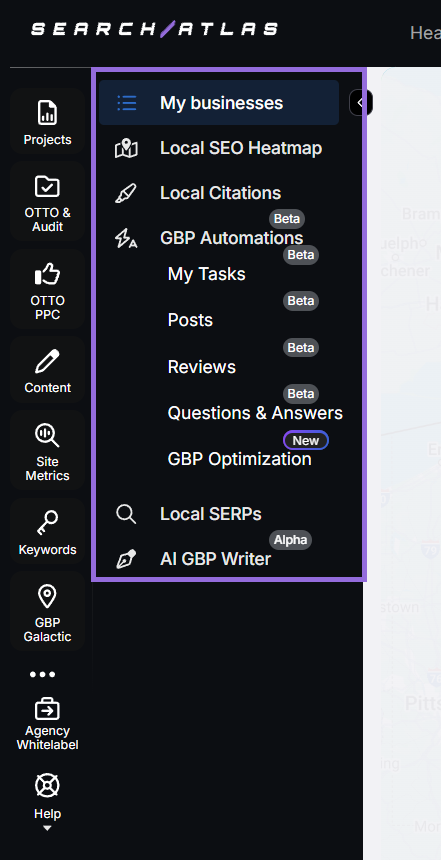Click the GBP Automations lightning icon
This screenshot has width=441, height=860.
coord(126,239)
